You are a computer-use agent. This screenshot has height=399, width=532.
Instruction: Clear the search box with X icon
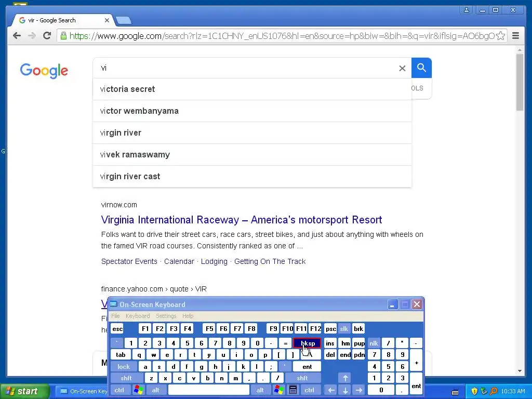pyautogui.click(x=402, y=68)
